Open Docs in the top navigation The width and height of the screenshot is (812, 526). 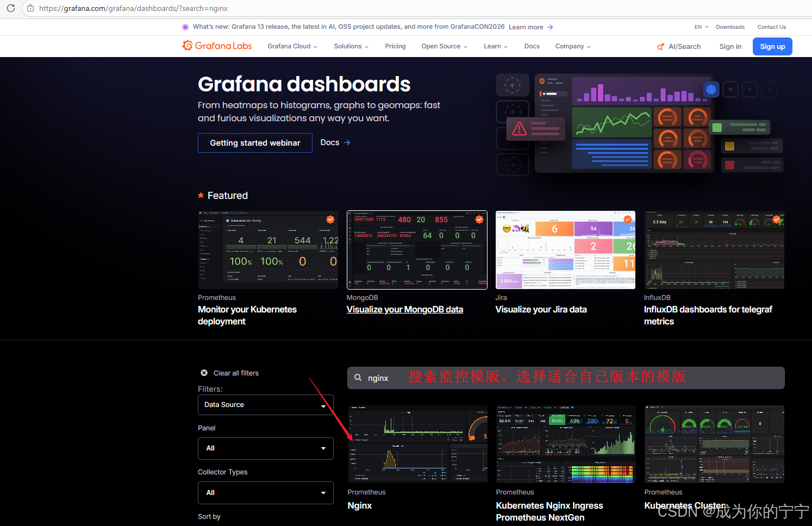(x=532, y=46)
